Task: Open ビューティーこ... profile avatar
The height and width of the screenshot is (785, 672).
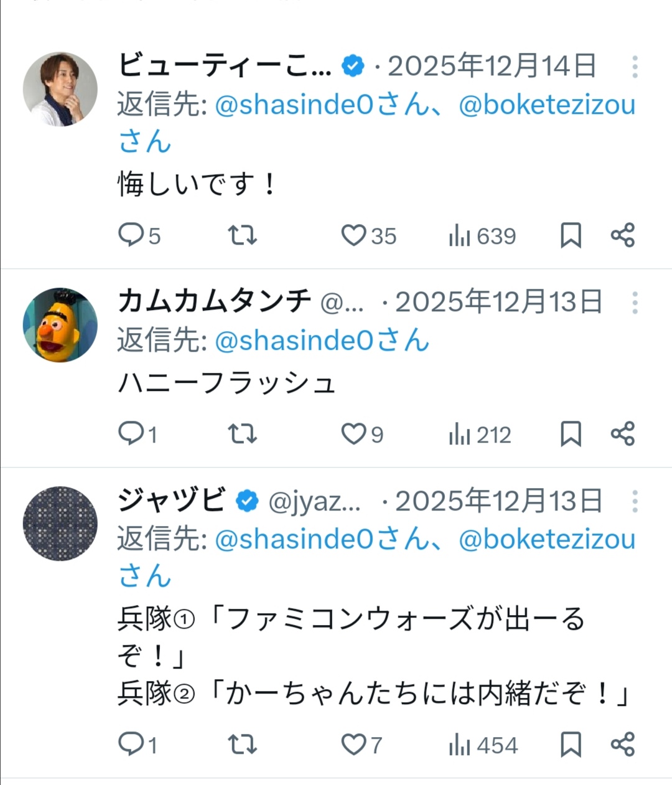Action: [60, 89]
